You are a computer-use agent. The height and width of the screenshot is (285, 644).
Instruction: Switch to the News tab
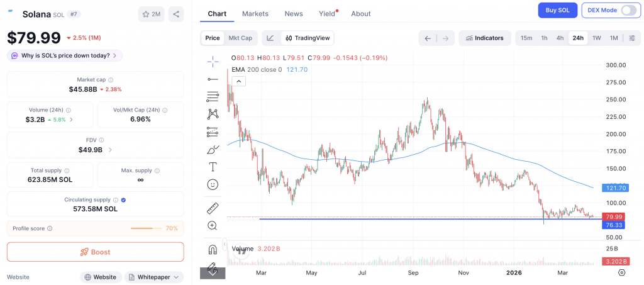coord(293,13)
